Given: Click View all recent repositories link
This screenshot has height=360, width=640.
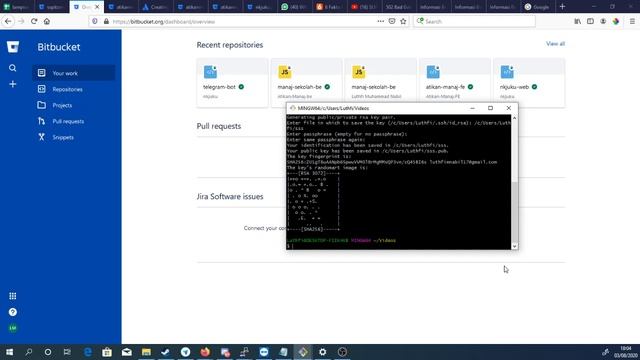Looking at the screenshot, I should pyautogui.click(x=556, y=44).
